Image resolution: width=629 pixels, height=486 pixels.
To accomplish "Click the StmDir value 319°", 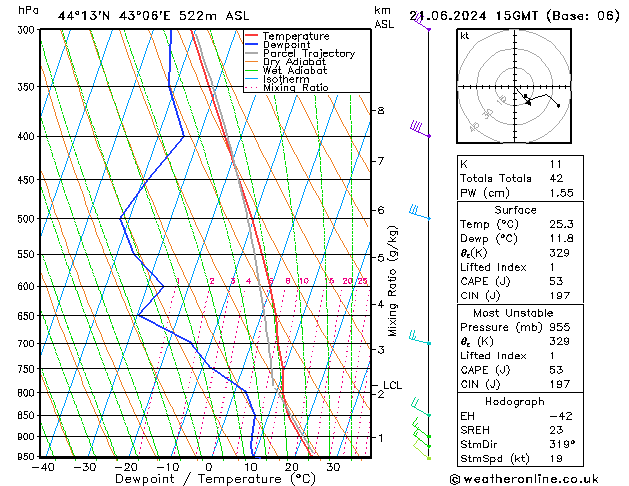I will (562, 445).
